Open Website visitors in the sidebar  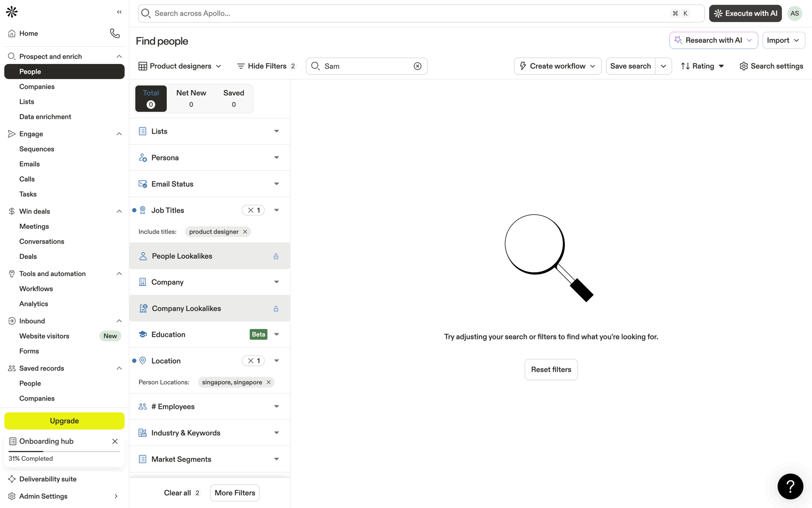pyautogui.click(x=44, y=336)
